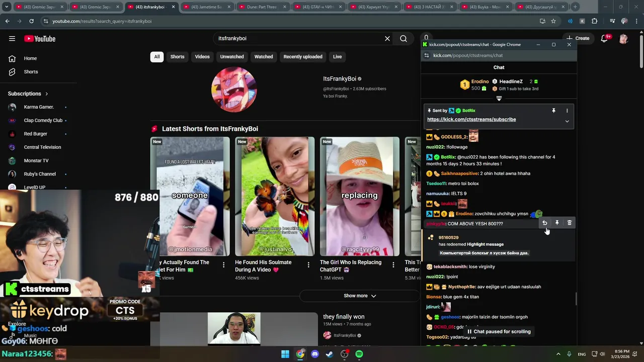Open Chrome extensions puzzle icon
Image resolution: width=644 pixels, height=362 pixels.
point(595,21)
